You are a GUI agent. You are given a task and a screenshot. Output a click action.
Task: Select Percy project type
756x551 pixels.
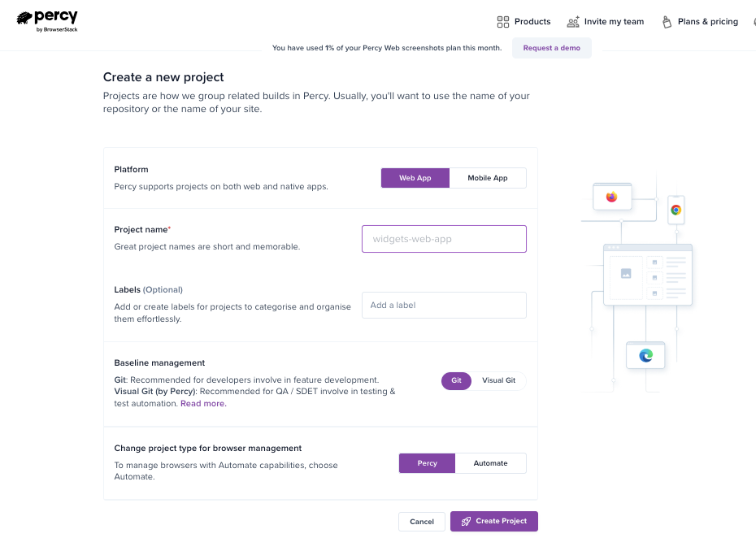[427, 463]
